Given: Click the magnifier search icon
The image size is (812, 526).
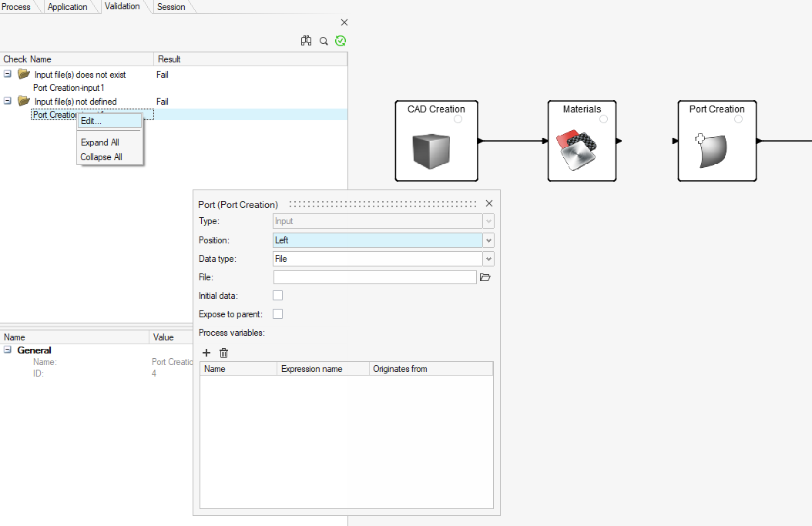Looking at the screenshot, I should coord(324,41).
